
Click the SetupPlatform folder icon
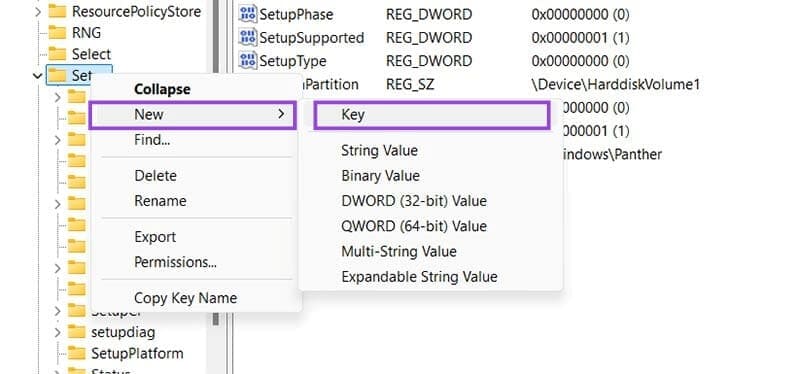77,354
